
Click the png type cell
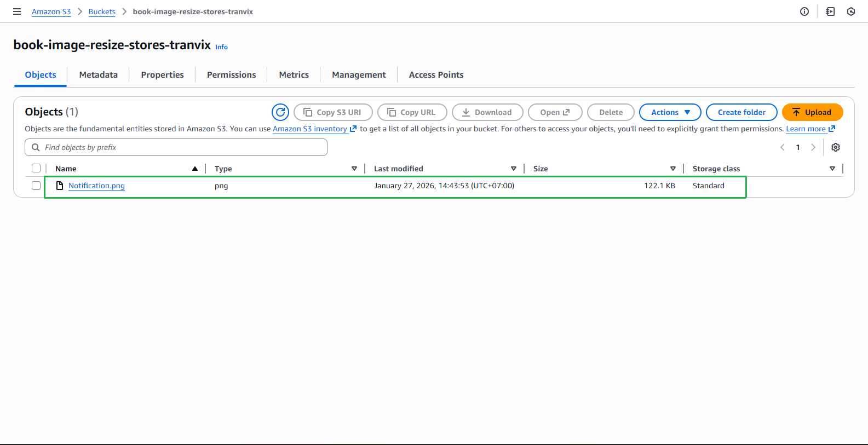(221, 186)
